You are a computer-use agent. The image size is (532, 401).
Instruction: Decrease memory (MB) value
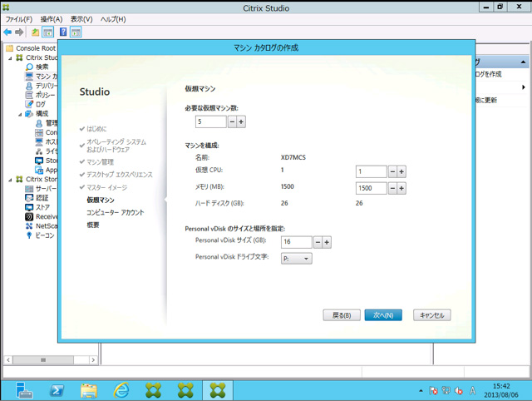(x=392, y=188)
